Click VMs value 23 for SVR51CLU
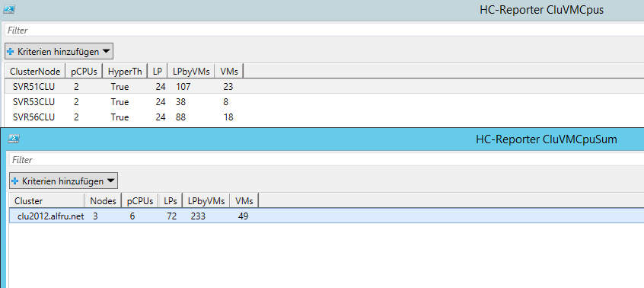The height and width of the screenshot is (288, 644). (228, 87)
